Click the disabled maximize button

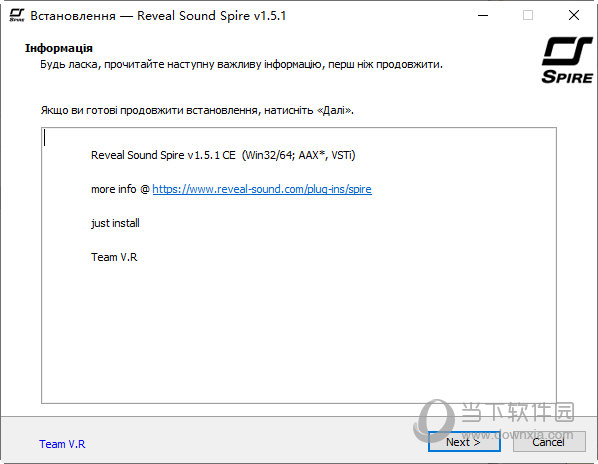point(528,16)
